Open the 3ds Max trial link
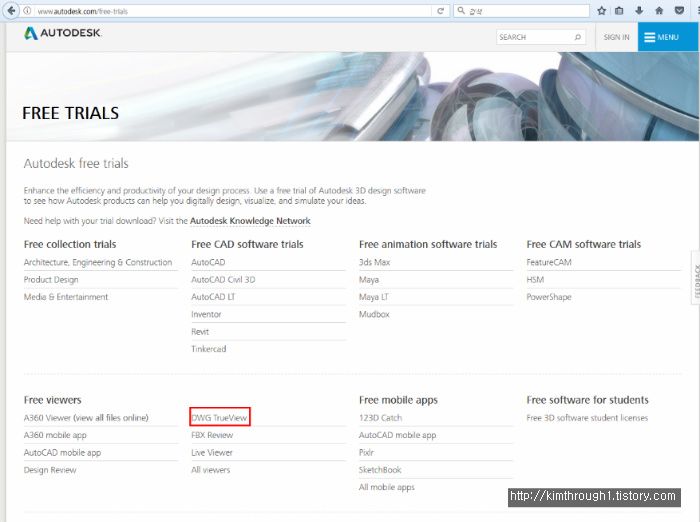 click(374, 262)
